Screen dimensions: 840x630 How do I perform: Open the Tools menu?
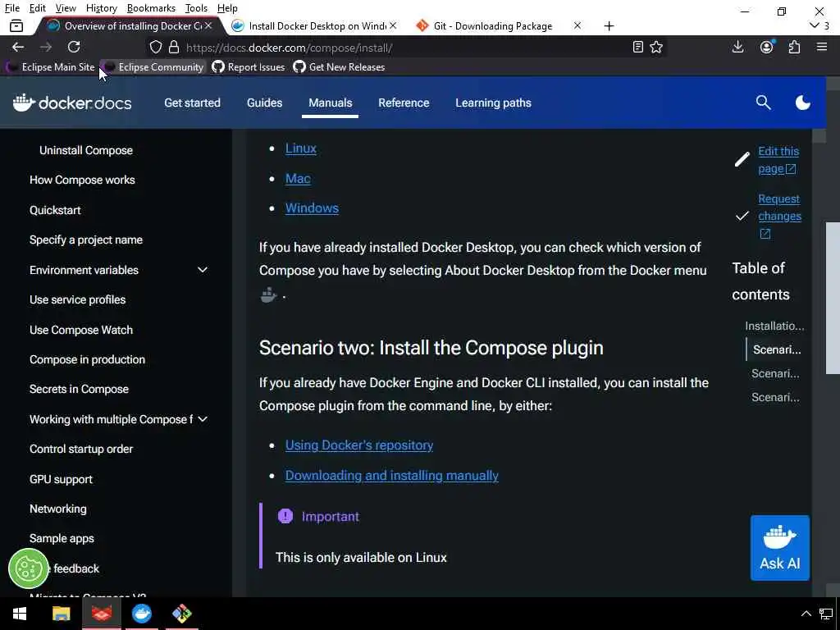coord(196,8)
